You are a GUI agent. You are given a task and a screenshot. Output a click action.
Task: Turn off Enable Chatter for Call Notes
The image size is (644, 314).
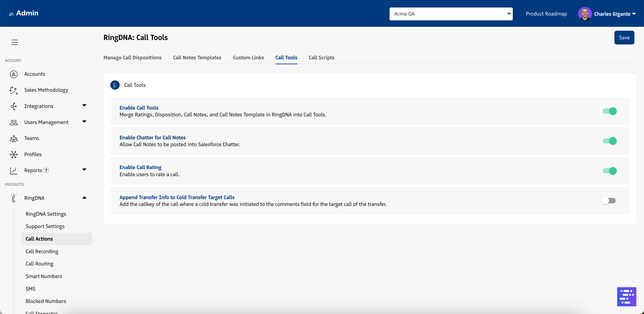pos(609,141)
